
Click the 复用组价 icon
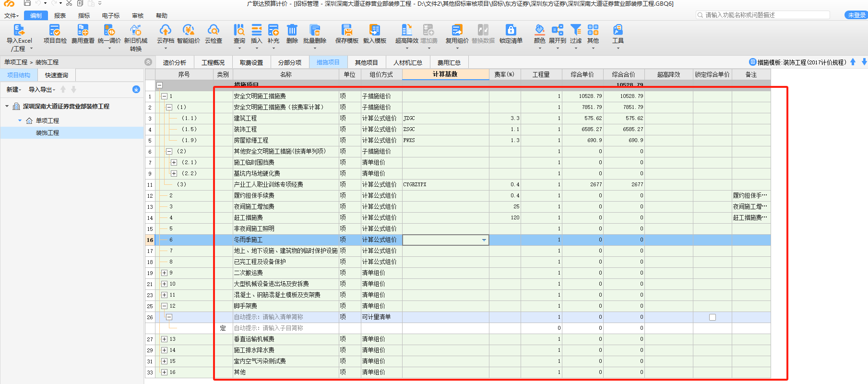tap(457, 30)
